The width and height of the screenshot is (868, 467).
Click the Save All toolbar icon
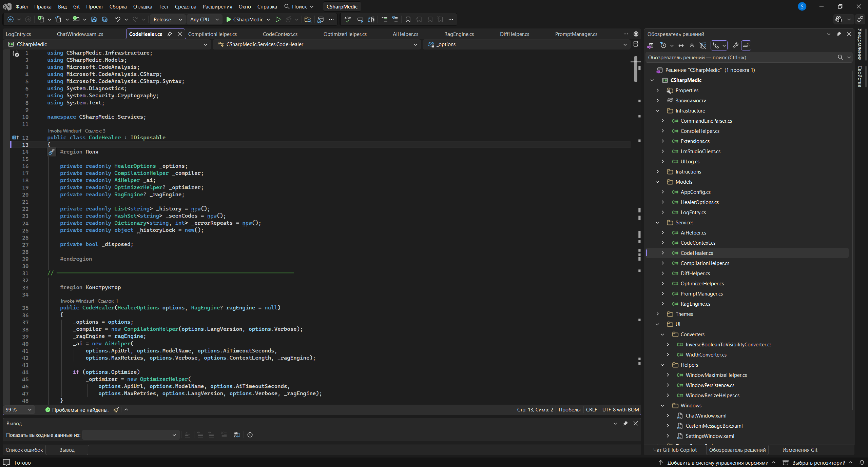[105, 19]
